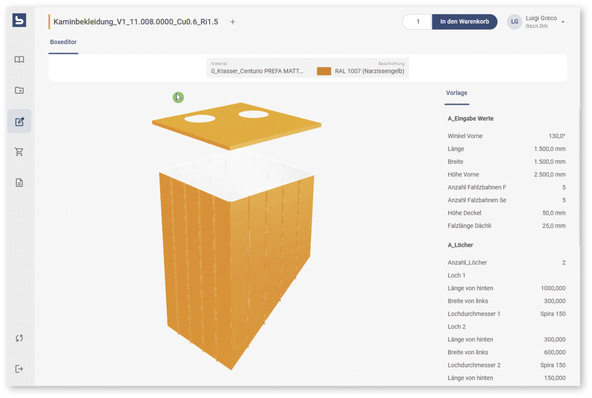Click the refresh sync icon in sidebar
The image size is (592, 398).
pos(19,338)
